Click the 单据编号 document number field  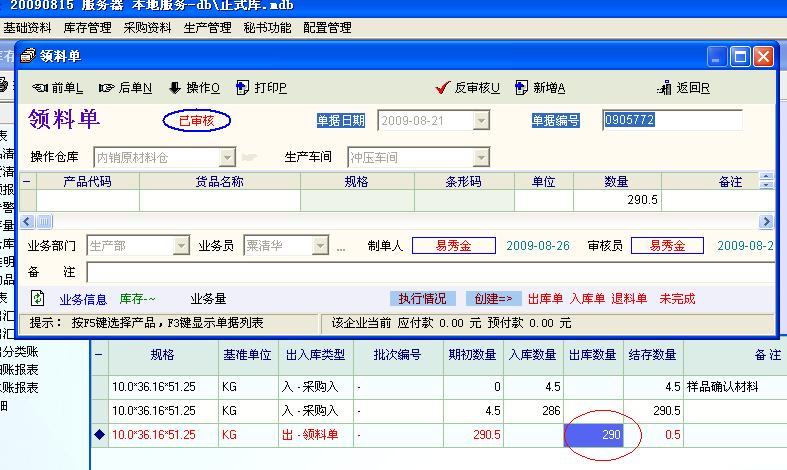tap(671, 121)
